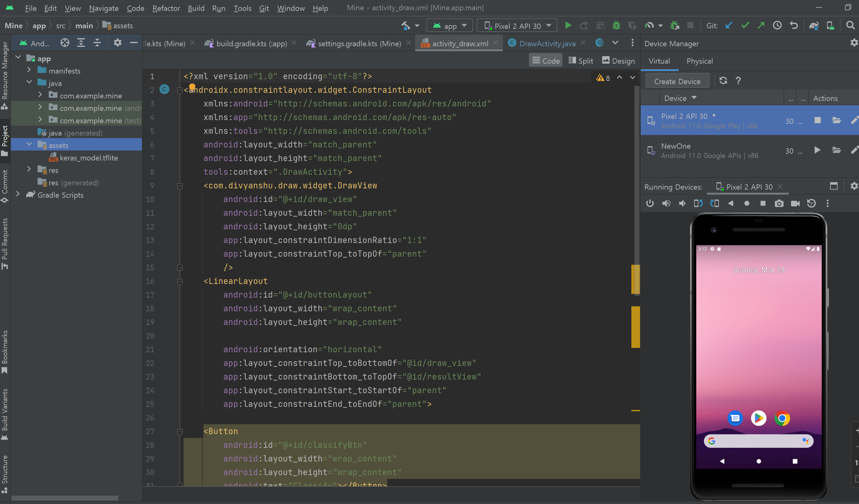Expand the res folder in project tree
The width and height of the screenshot is (859, 504).
pos(29,169)
